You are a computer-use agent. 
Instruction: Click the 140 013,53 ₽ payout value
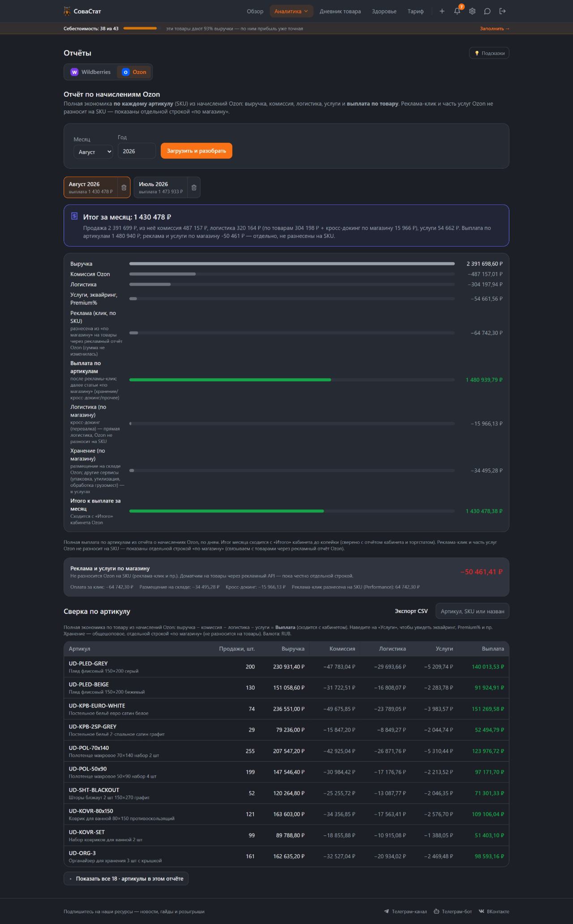click(488, 667)
